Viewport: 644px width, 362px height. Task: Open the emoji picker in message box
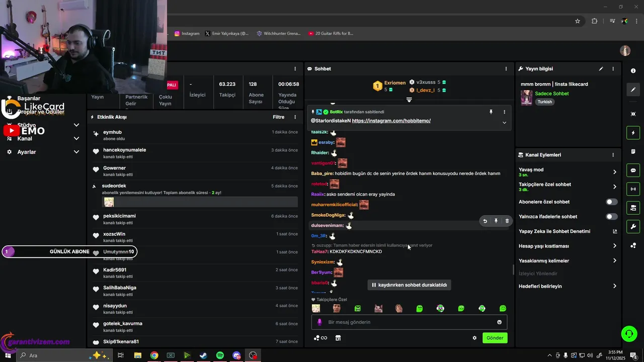pyautogui.click(x=499, y=322)
